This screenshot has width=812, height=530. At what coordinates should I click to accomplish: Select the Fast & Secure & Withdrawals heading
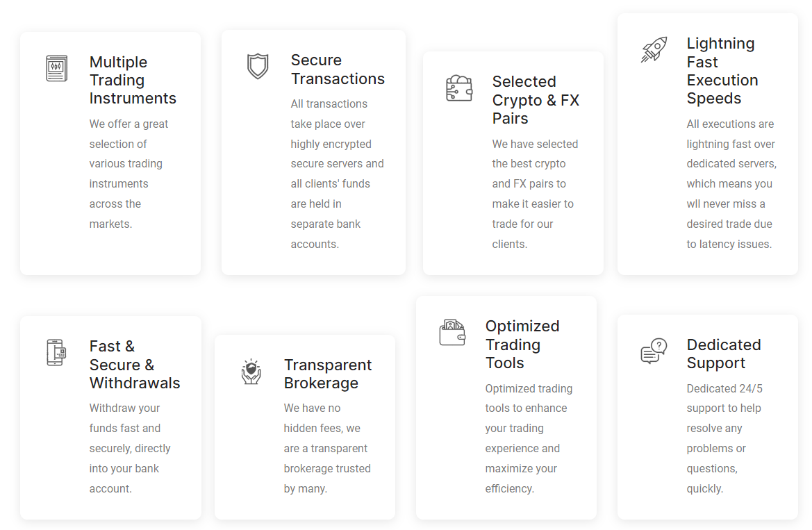pos(135,364)
